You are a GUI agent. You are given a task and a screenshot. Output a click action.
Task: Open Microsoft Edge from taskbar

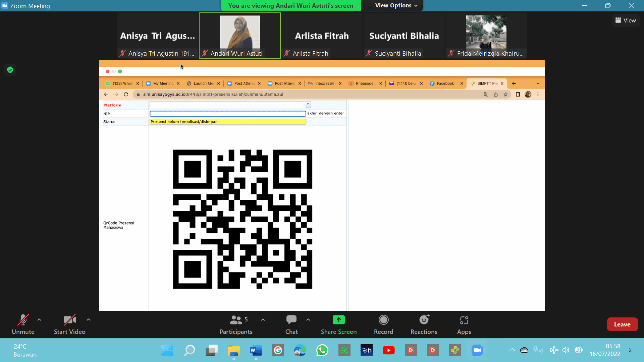click(x=300, y=351)
